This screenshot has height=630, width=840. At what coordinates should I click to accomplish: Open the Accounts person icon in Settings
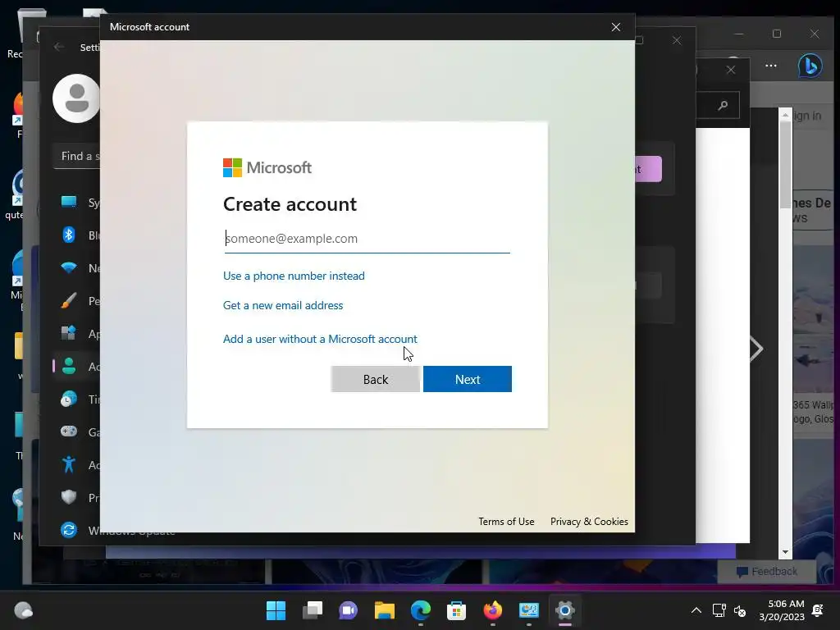click(69, 367)
